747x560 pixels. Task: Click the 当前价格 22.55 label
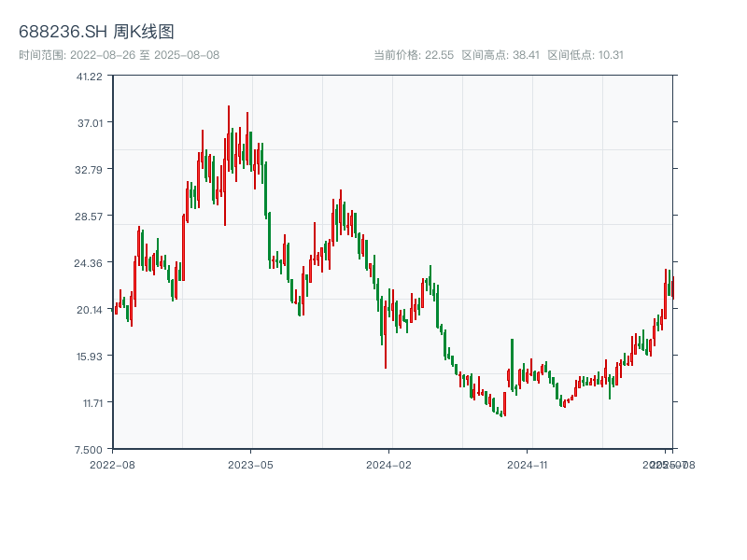(414, 55)
